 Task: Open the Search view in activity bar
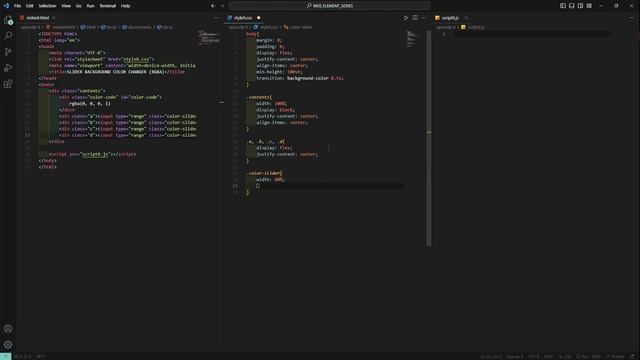(x=8, y=36)
